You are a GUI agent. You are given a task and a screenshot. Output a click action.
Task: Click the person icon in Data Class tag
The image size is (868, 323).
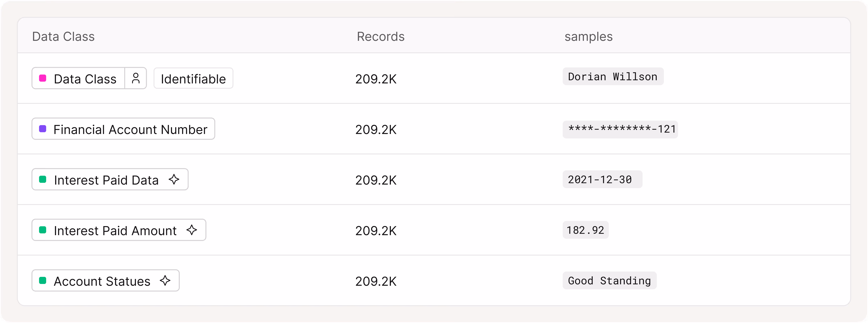pyautogui.click(x=136, y=78)
